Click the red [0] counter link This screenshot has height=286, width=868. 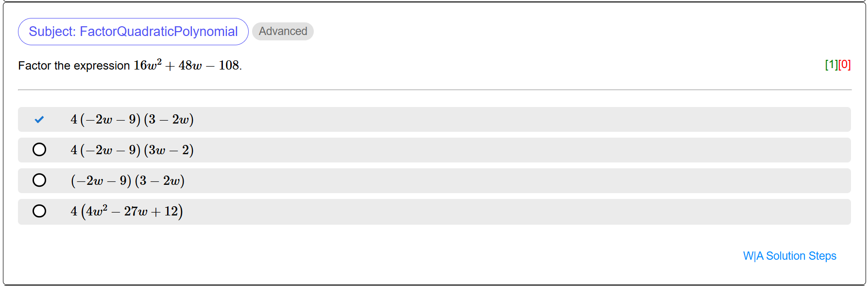tap(844, 65)
